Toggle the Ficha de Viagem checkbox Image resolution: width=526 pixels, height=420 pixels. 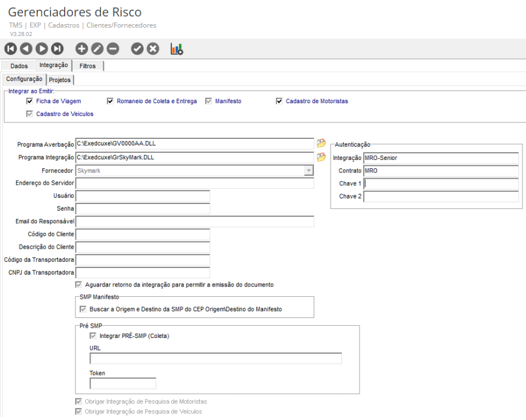(x=30, y=101)
